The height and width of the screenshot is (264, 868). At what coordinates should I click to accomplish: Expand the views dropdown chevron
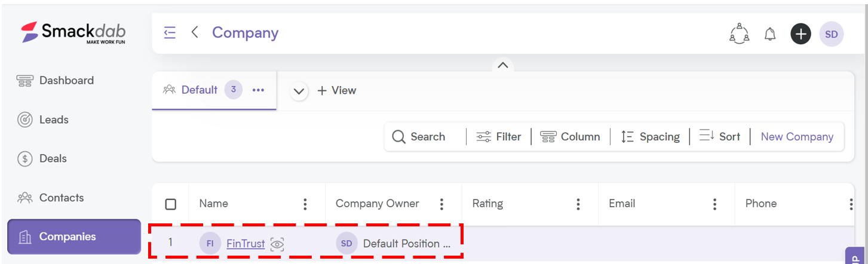coord(299,91)
